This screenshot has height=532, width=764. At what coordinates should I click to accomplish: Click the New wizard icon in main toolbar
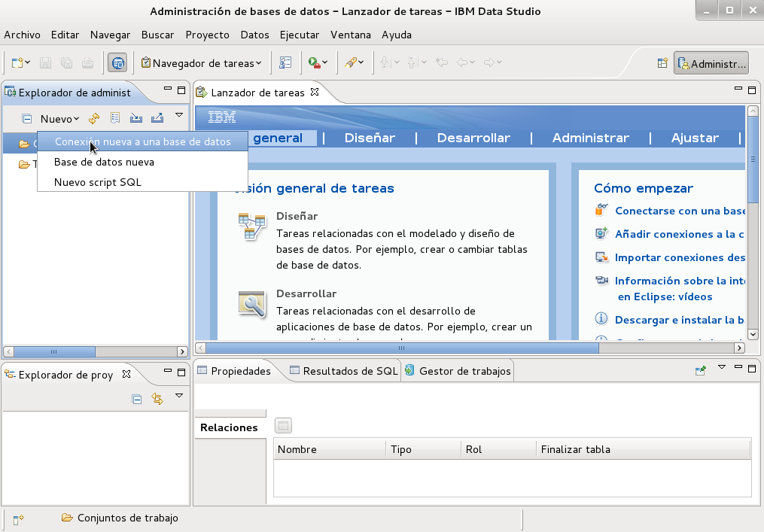pyautogui.click(x=17, y=63)
